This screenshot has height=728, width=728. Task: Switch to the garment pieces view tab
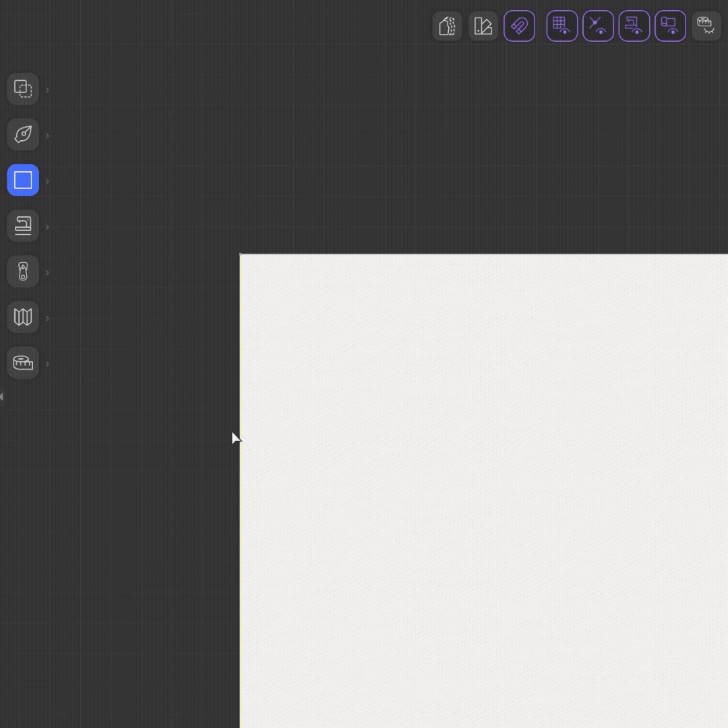coord(447,26)
